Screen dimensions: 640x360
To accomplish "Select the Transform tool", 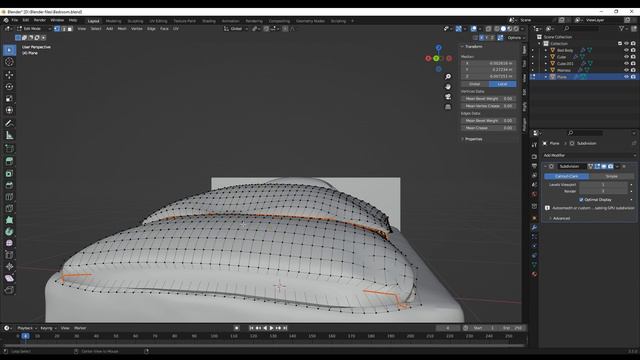I will point(9,110).
